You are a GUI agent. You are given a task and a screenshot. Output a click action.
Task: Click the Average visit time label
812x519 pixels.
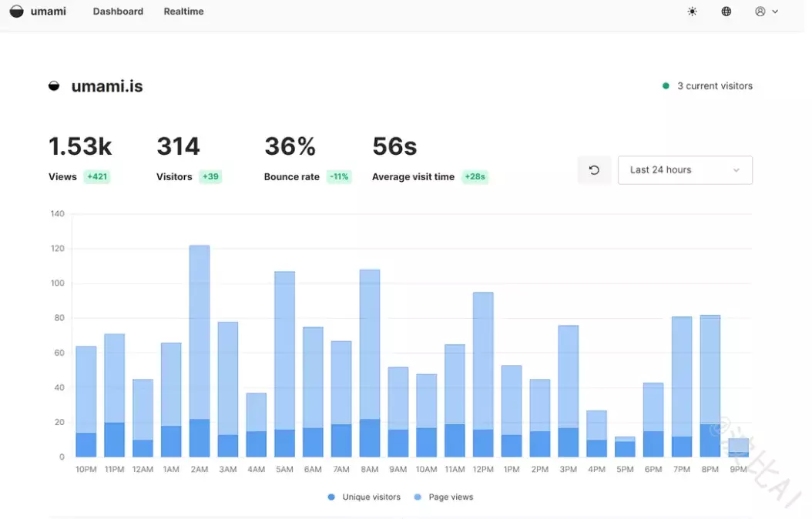413,176
